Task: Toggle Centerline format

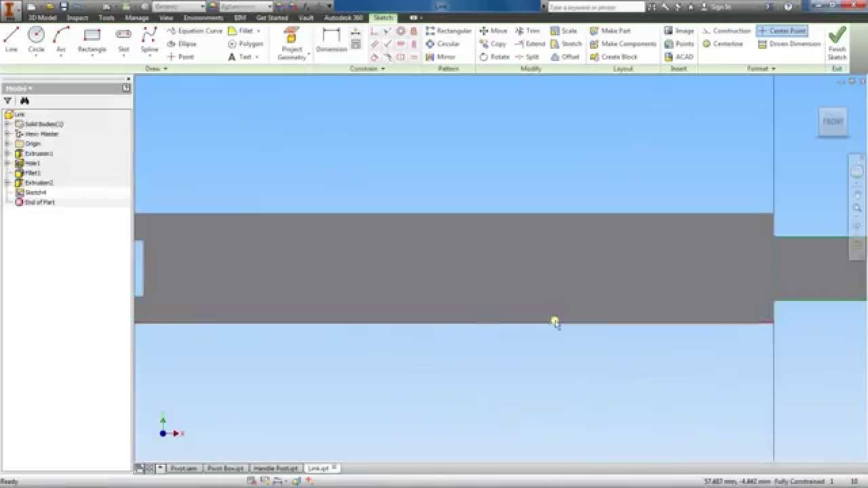Action: (x=723, y=44)
